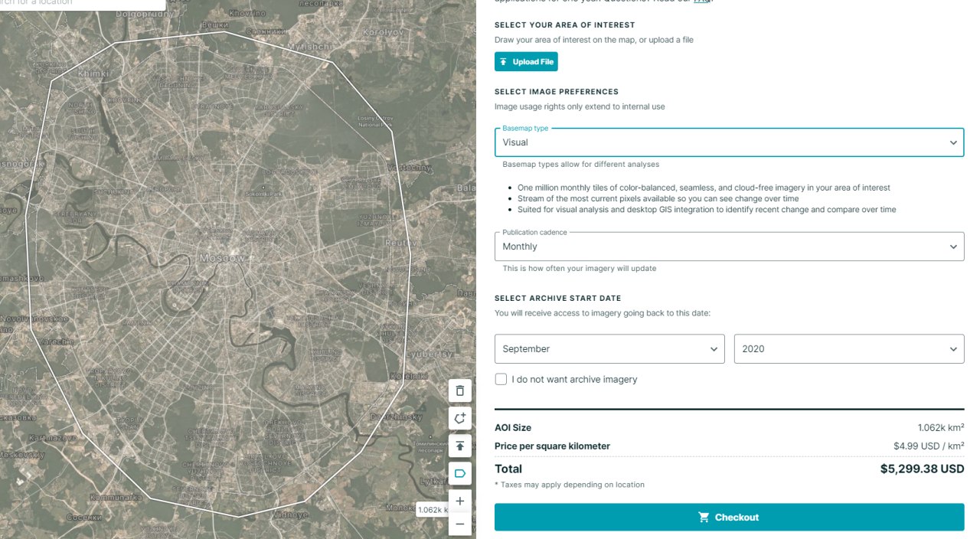The image size is (980, 539).
Task: Open the Publication cadence dropdown
Action: [x=729, y=247]
